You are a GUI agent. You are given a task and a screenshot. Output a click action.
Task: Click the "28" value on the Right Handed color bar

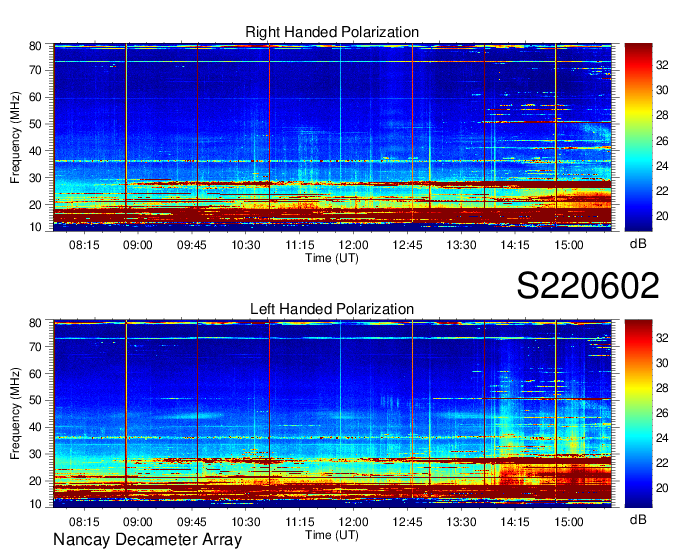pyautogui.click(x=662, y=115)
